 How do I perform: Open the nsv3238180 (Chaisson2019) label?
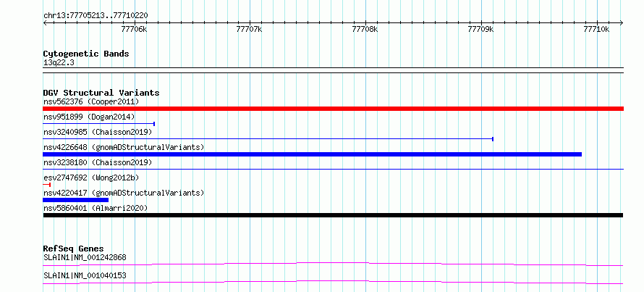coord(98,162)
